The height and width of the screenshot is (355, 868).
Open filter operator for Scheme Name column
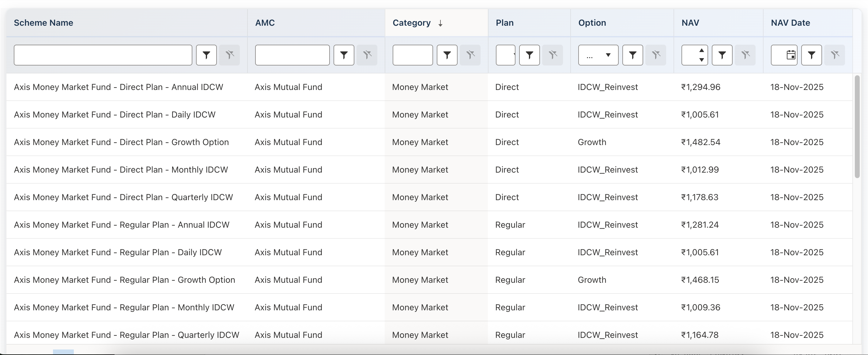(x=206, y=55)
